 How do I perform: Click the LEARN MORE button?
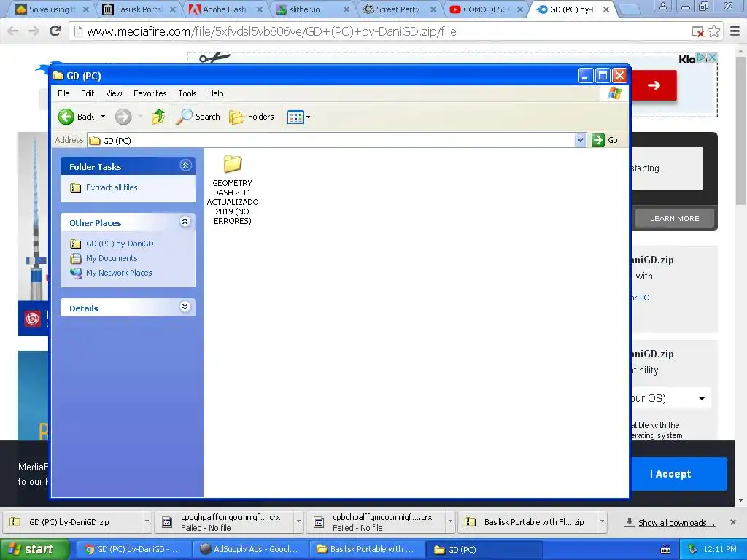[675, 219]
